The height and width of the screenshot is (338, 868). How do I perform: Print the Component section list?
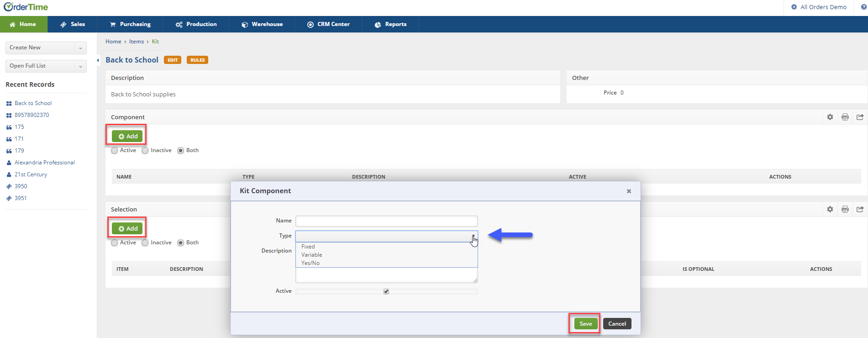pos(845,117)
